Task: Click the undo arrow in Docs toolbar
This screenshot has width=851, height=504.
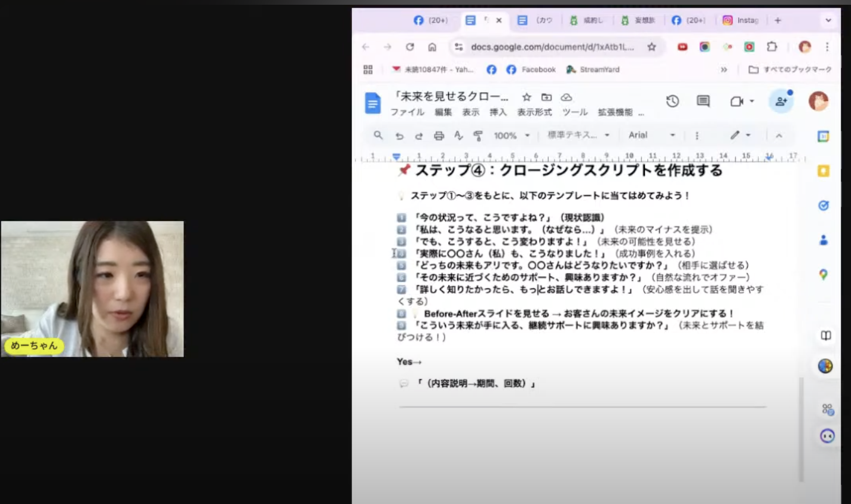Action: coord(399,136)
